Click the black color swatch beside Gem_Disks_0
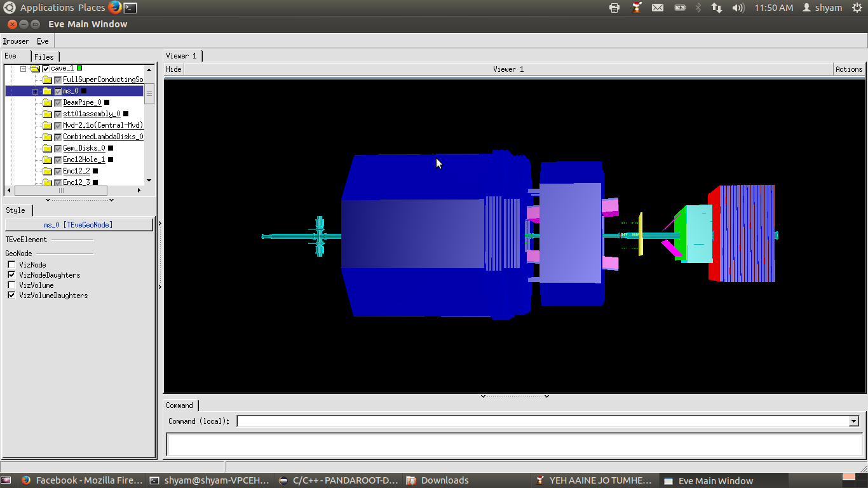The height and width of the screenshot is (488, 868). 111,148
